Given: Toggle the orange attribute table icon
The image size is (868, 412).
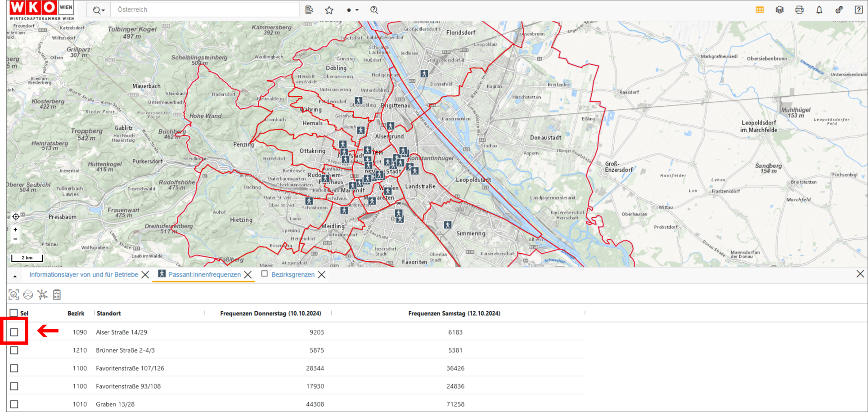Looking at the screenshot, I should pyautogui.click(x=760, y=10).
